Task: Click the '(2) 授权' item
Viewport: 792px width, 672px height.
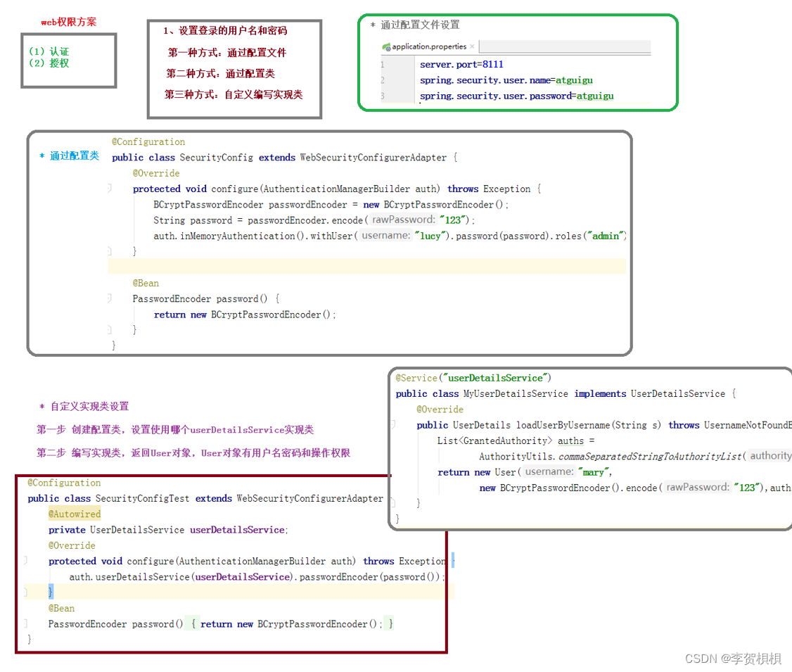Action: click(49, 63)
